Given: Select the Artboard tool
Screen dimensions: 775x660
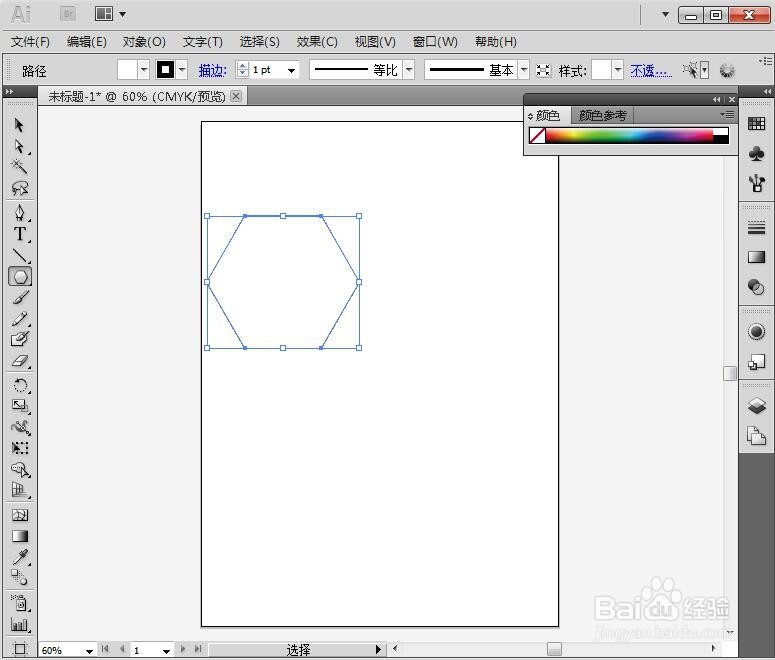Looking at the screenshot, I should click(x=20, y=649).
